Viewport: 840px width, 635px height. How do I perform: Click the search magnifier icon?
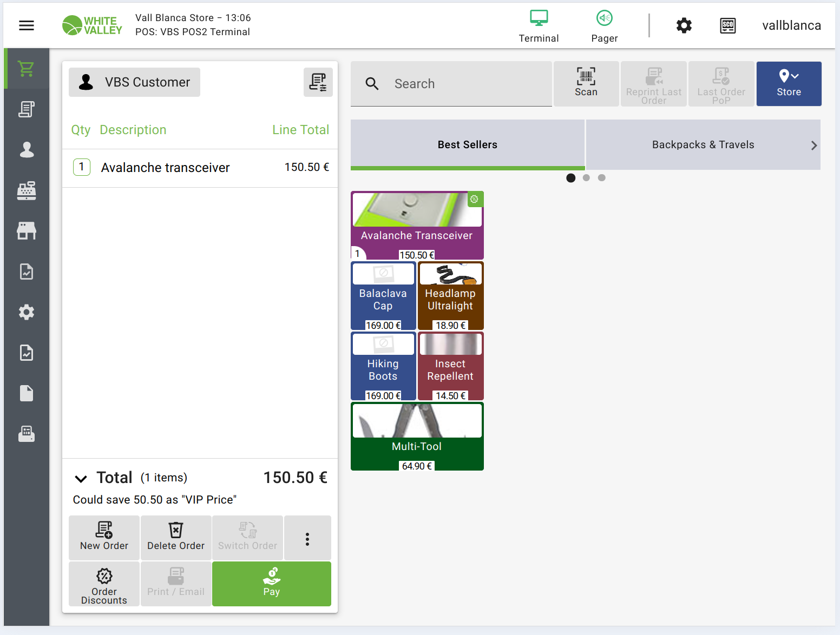372,84
